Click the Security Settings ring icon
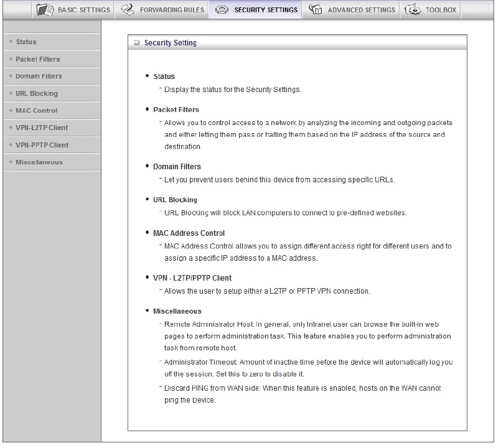The image size is (501, 448). tap(222, 10)
